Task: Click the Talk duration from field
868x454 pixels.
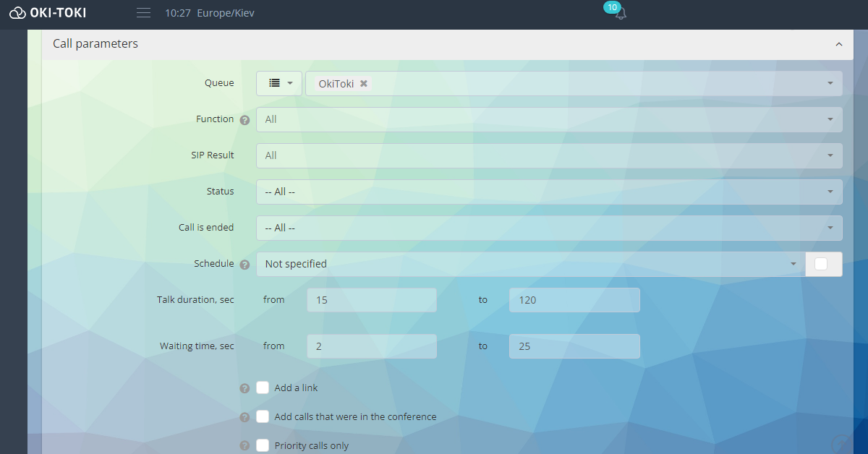Action: [x=372, y=300]
